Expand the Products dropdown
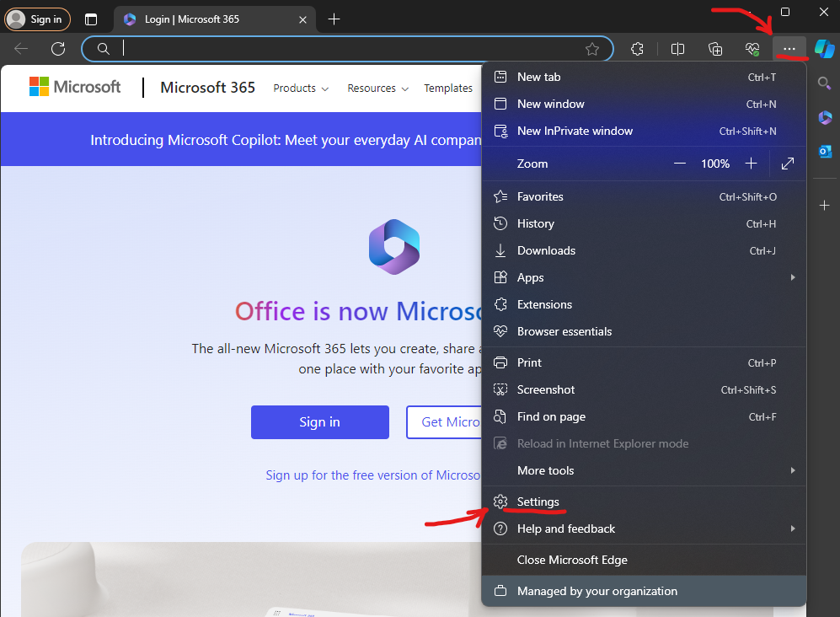The width and height of the screenshot is (840, 617). click(301, 89)
